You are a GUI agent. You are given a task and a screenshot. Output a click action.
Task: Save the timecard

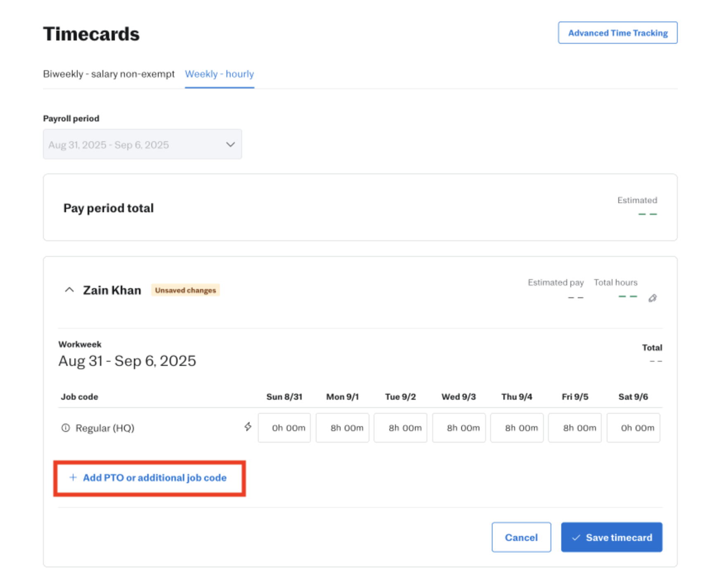(611, 537)
